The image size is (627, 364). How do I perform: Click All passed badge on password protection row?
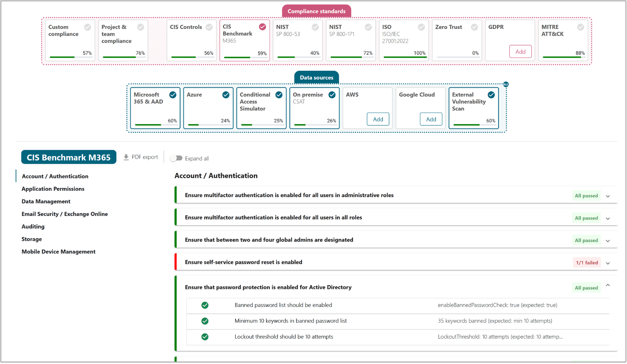(x=586, y=288)
